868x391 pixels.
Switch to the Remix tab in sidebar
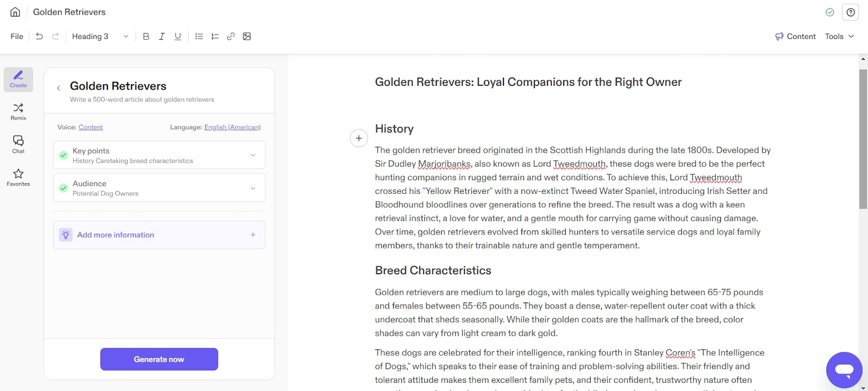pyautogui.click(x=18, y=112)
